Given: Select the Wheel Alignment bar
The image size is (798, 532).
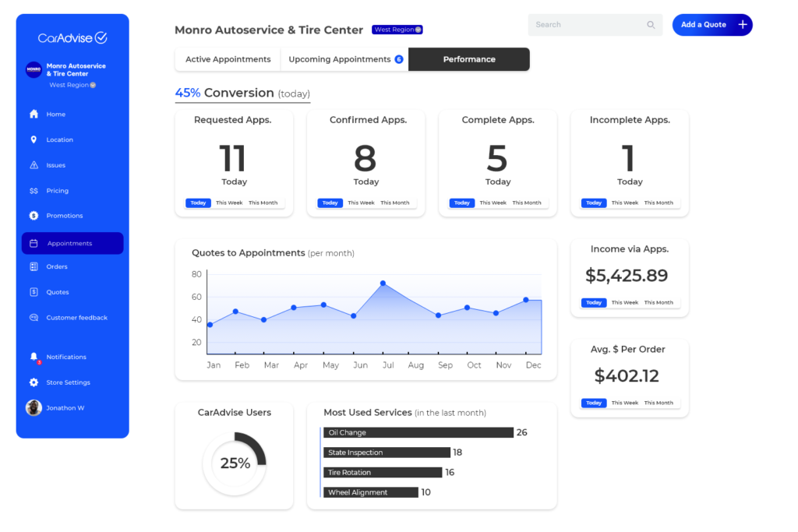Looking at the screenshot, I should (371, 492).
